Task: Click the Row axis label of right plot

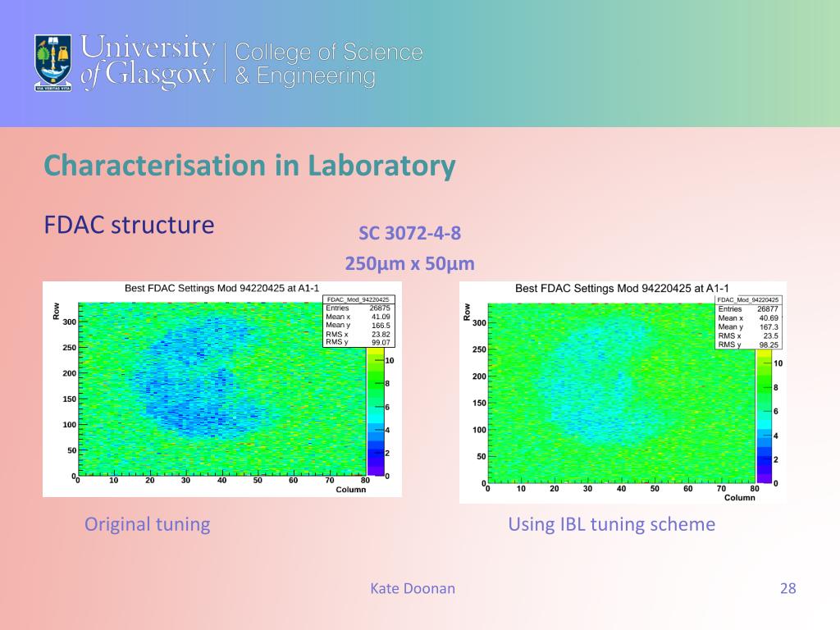Action: (466, 313)
